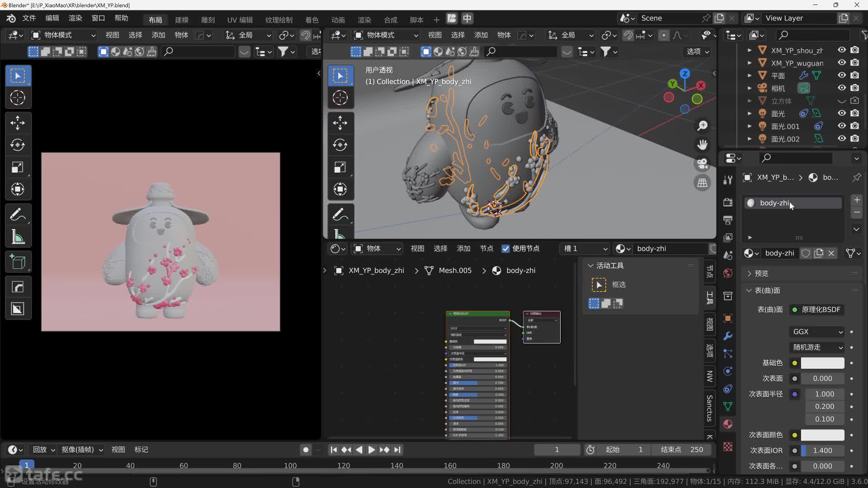Image resolution: width=868 pixels, height=488 pixels.
Task: Open GGX distribution dropdown
Action: tap(817, 332)
